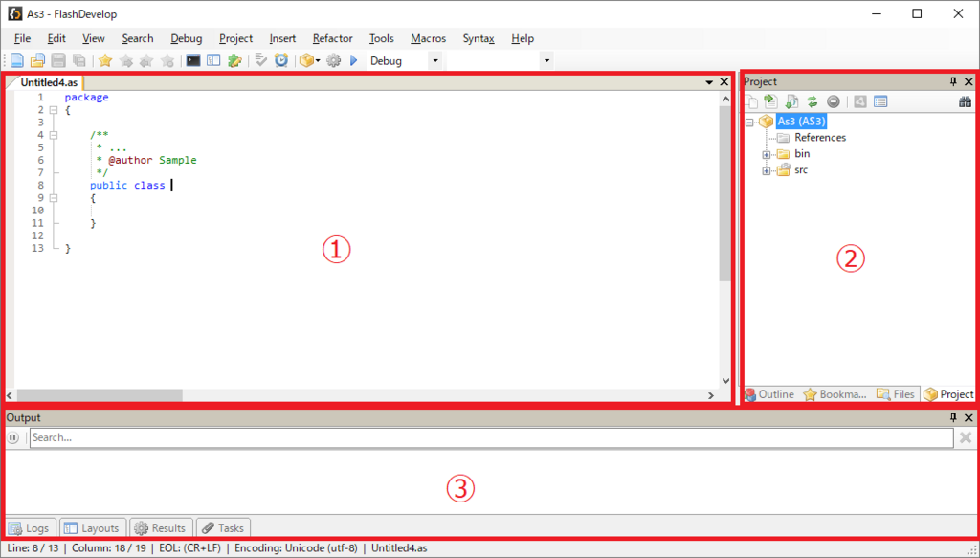Viewport: 980px width, 558px height.
Task: Collapse class fold marker at line 9
Action: click(54, 197)
